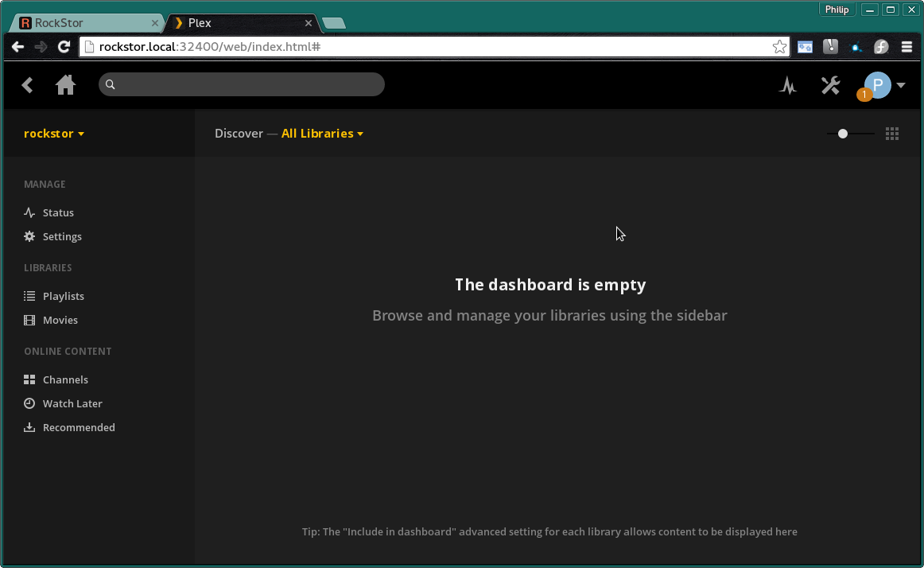924x568 pixels.
Task: Reload the page
Action: (64, 47)
